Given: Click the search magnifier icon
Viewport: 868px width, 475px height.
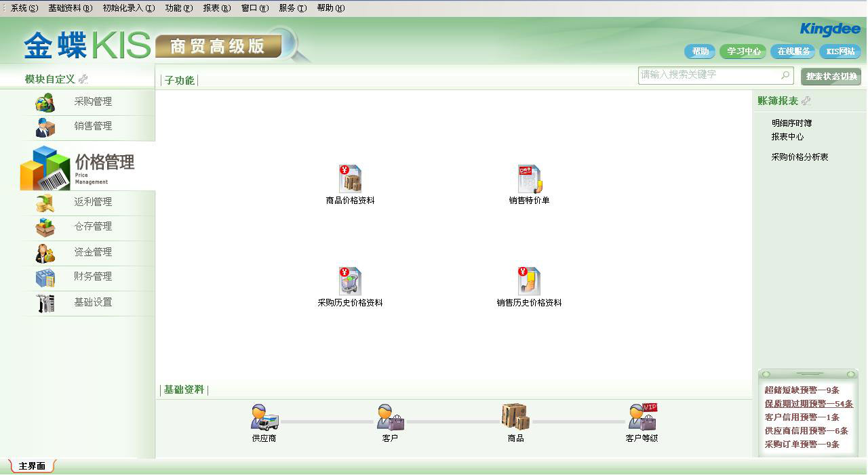Looking at the screenshot, I should click(785, 75).
